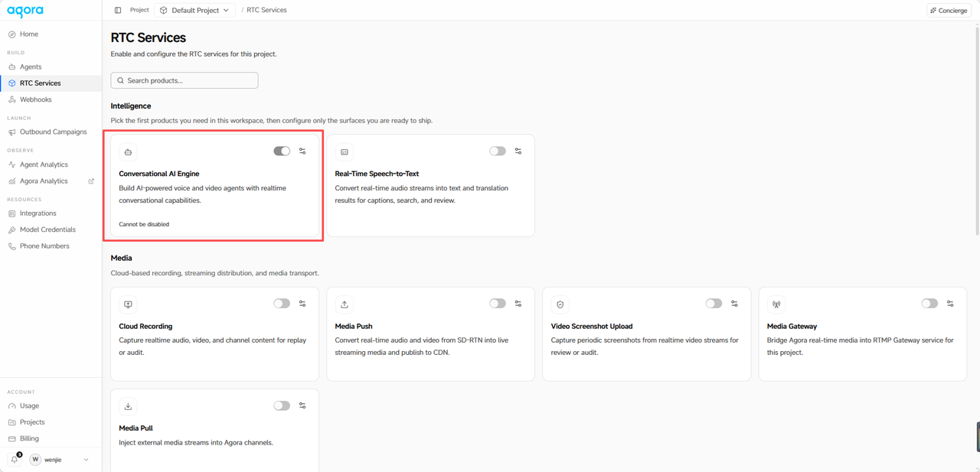Image resolution: width=980 pixels, height=472 pixels.
Task: Click the 'Cannot be disabled' note
Action: point(144,224)
